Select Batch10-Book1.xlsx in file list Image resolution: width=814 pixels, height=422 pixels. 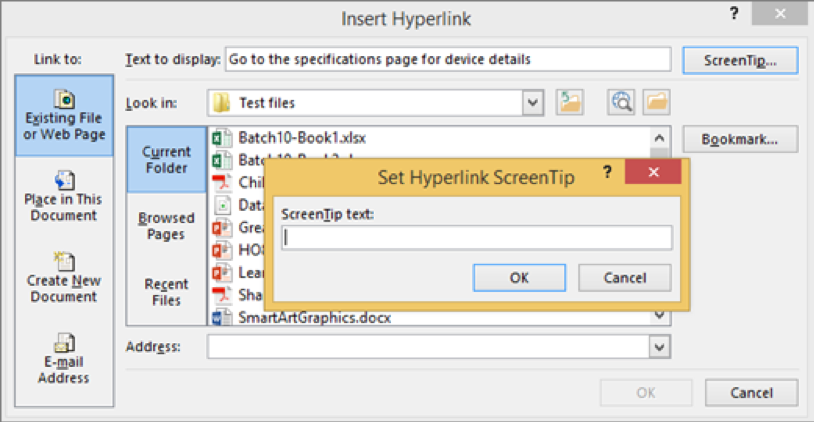(x=301, y=137)
